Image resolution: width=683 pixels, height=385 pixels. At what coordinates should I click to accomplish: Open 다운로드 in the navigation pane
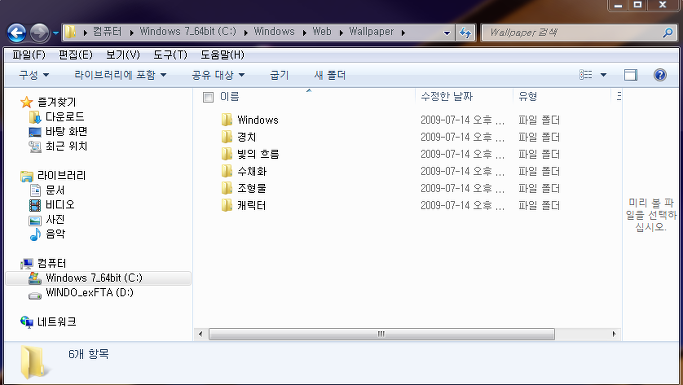pyautogui.click(x=57, y=117)
